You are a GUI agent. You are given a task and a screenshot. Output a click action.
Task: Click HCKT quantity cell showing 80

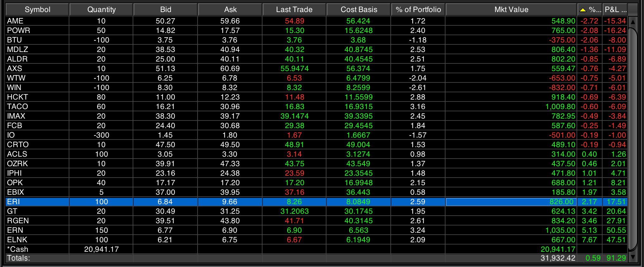(101, 97)
